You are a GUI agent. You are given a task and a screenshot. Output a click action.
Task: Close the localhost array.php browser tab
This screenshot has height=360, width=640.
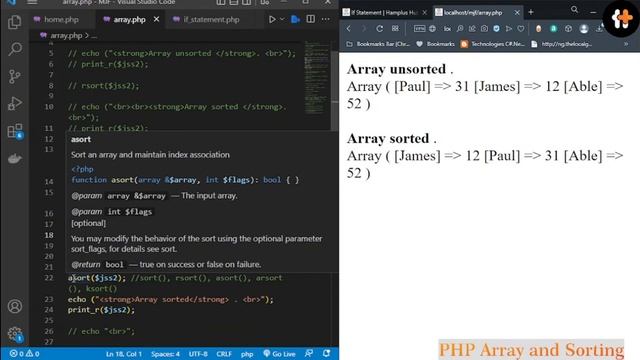pos(517,13)
